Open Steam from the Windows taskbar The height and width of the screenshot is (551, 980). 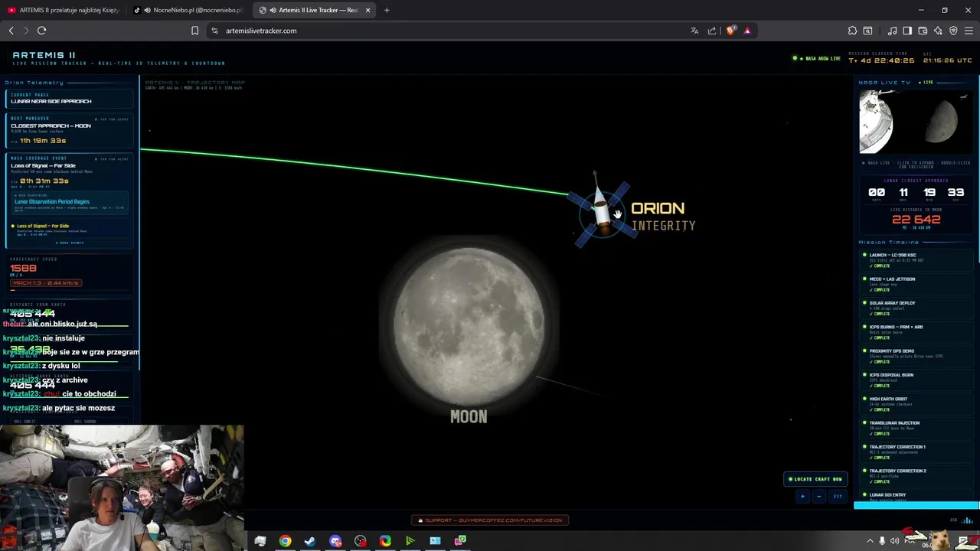[310, 541]
